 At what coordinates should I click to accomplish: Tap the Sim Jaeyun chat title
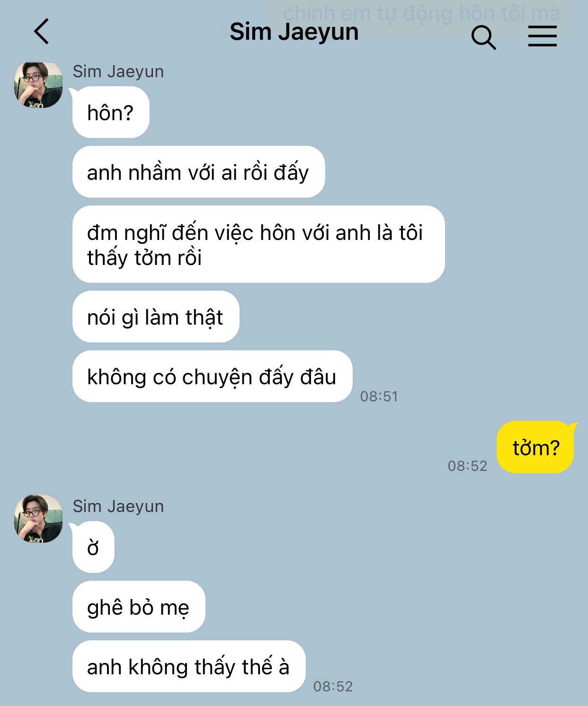point(294,32)
